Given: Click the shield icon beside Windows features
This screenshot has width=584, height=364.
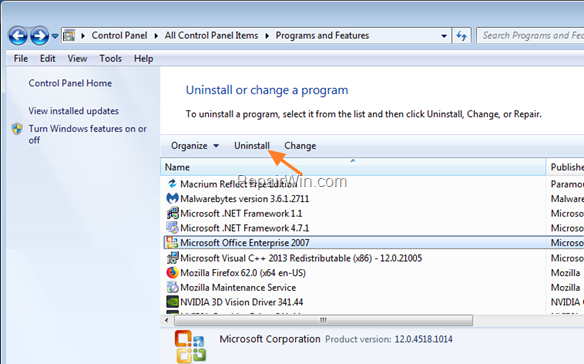Looking at the screenshot, I should tap(17, 129).
